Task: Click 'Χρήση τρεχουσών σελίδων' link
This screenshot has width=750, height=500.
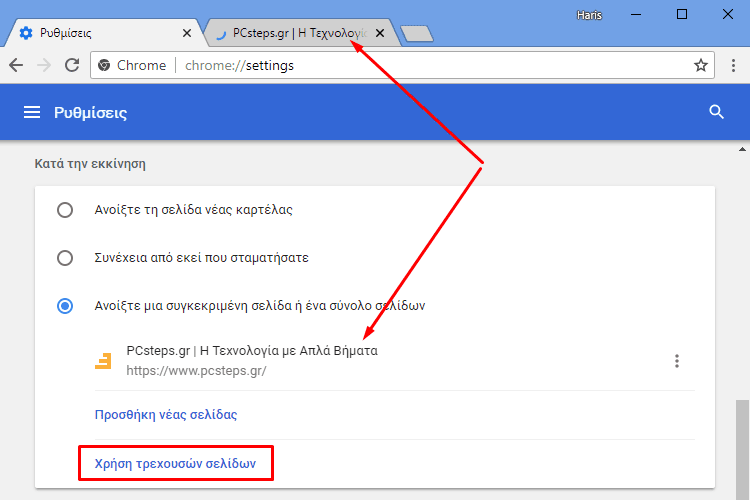Action: 175,463
